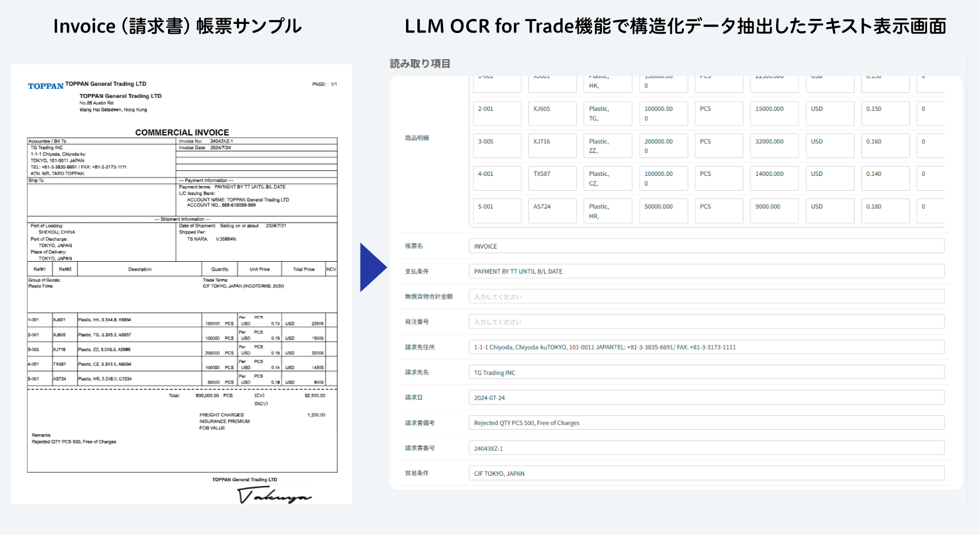Select the 4-001 cell in the item table
This screenshot has width=980, height=535.
[497, 178]
